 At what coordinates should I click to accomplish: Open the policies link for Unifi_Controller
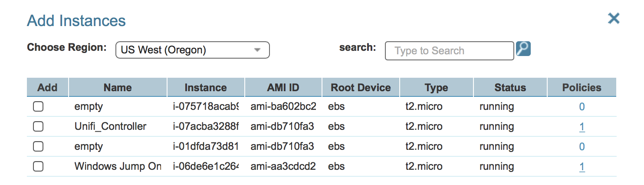pyautogui.click(x=582, y=127)
